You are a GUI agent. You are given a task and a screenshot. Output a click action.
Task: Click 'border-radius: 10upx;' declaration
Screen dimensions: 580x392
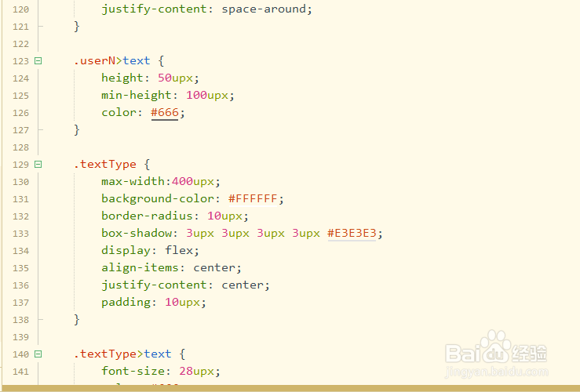pos(175,216)
